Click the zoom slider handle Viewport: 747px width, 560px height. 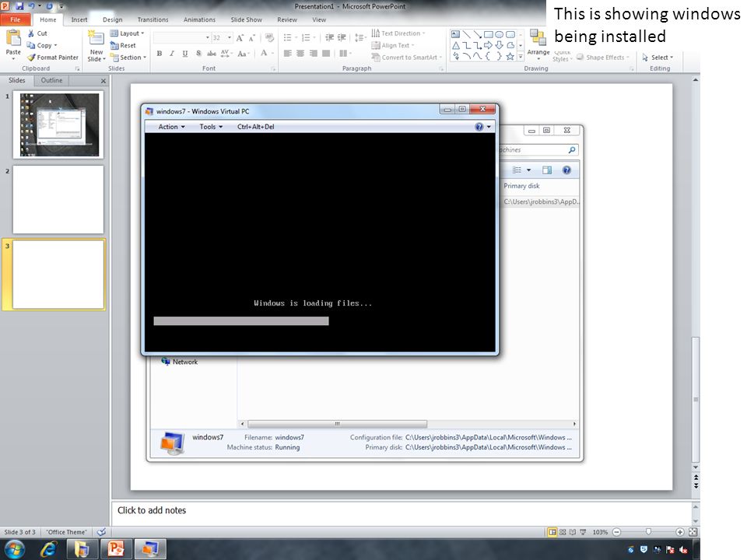coord(648,531)
